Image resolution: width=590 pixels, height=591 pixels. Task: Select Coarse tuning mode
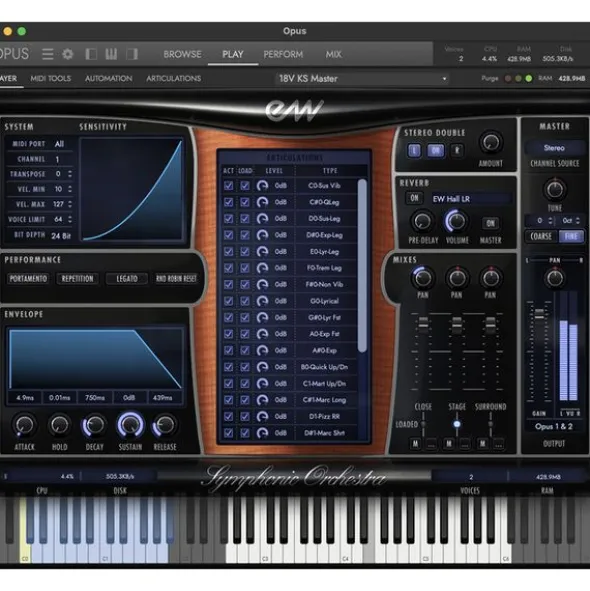coord(541,237)
